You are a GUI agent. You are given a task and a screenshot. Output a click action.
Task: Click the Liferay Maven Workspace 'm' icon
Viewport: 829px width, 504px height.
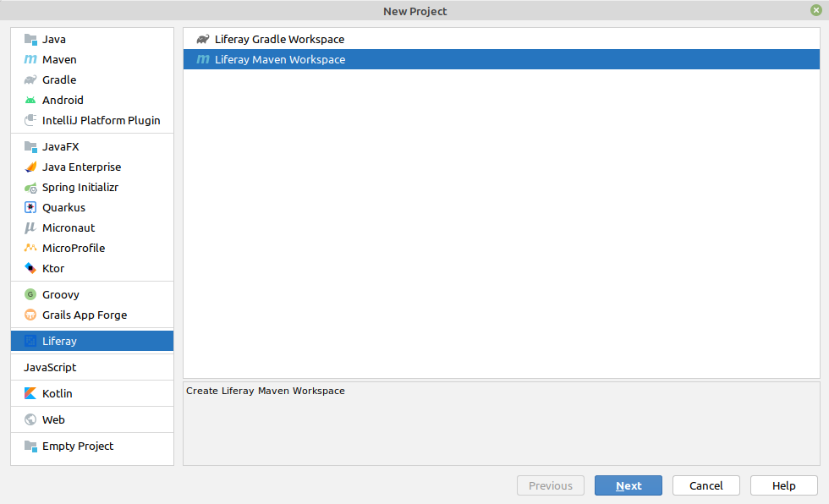(203, 59)
